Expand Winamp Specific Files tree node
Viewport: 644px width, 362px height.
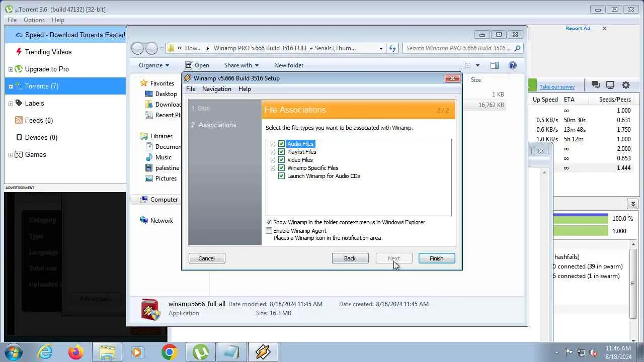pos(273,168)
